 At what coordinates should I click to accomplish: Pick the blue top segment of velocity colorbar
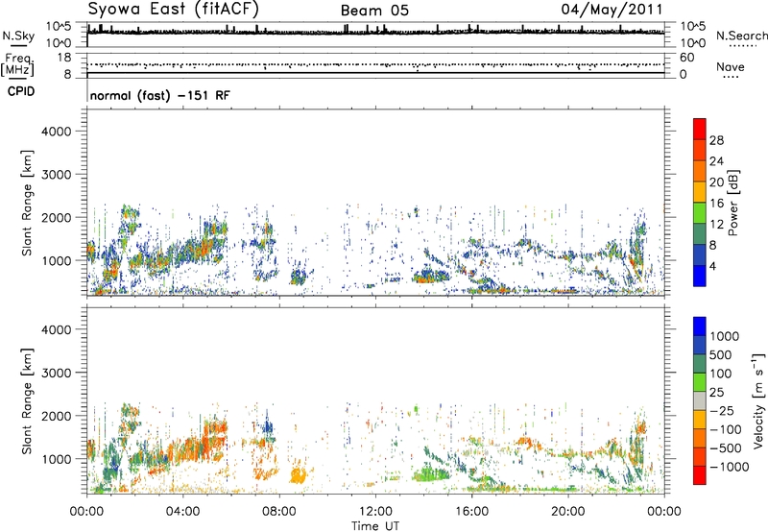coord(700,326)
